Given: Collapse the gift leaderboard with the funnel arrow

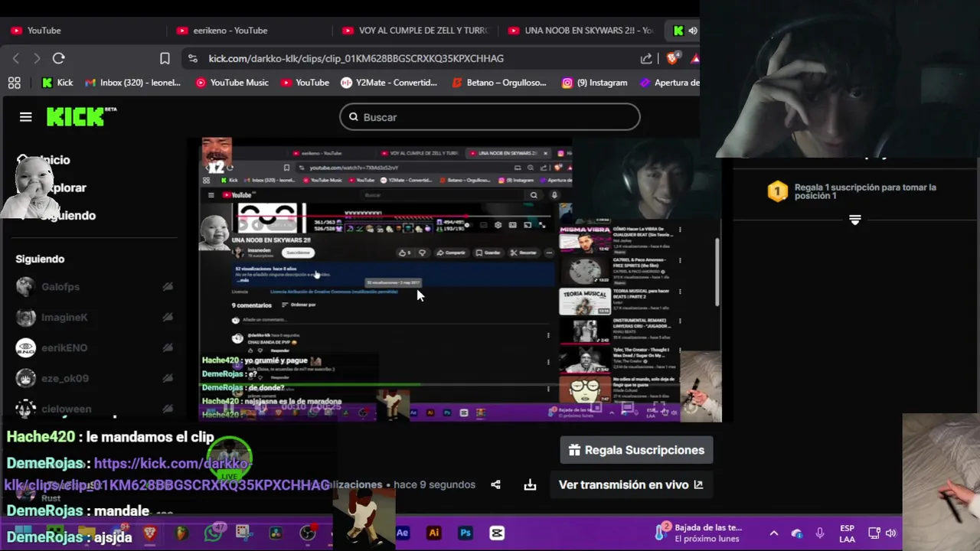Looking at the screenshot, I should point(855,220).
